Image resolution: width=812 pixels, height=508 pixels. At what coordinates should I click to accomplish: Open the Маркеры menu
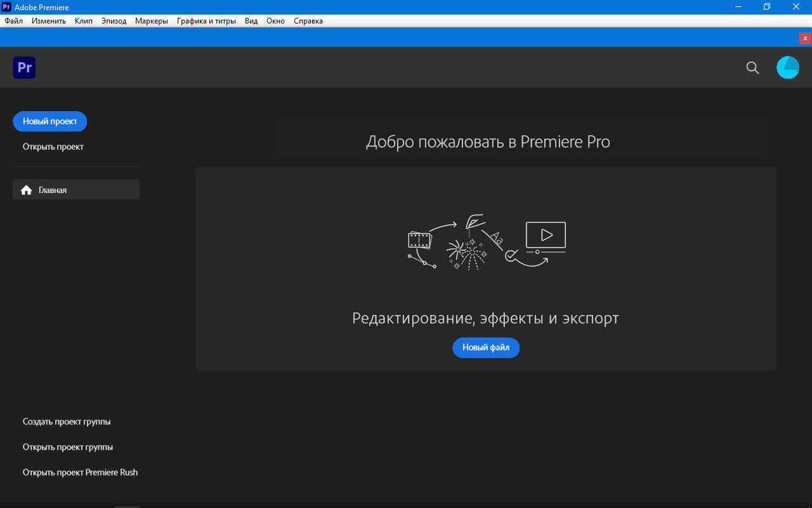point(152,21)
